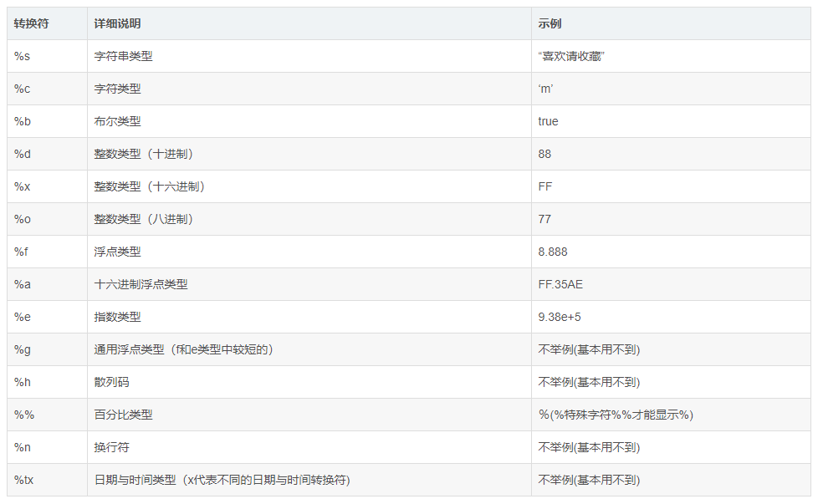
Task: Click 不举例 example in the %tx row
Action: coord(590,480)
